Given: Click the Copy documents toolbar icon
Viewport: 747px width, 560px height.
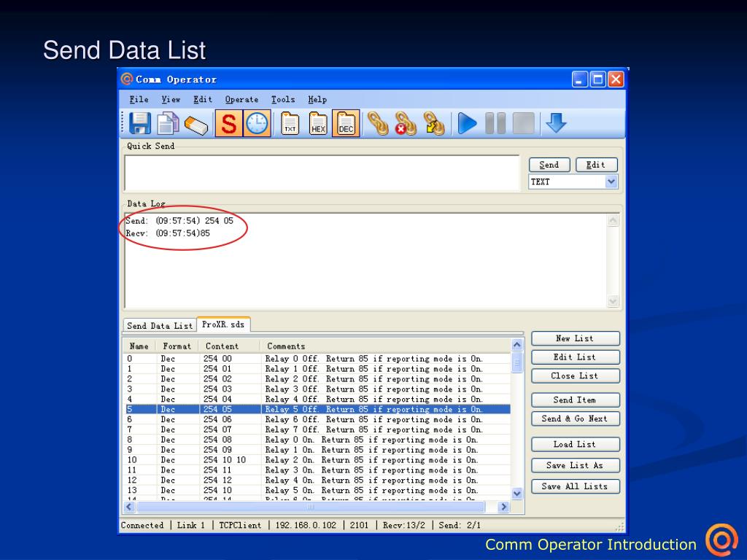Looking at the screenshot, I should click(167, 123).
